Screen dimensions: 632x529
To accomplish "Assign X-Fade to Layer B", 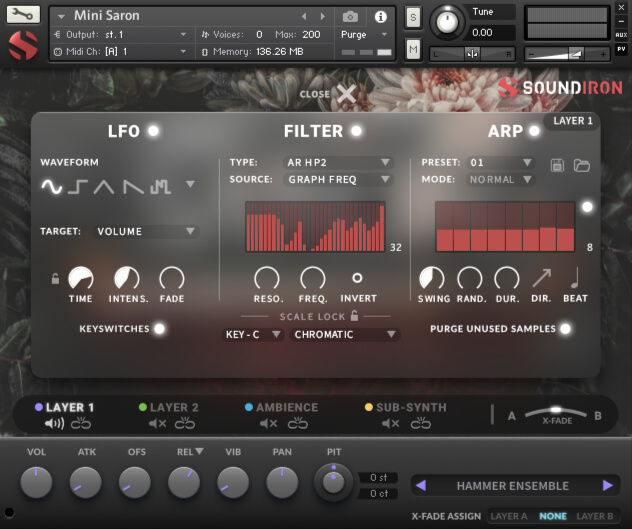I will pyautogui.click(x=595, y=516).
